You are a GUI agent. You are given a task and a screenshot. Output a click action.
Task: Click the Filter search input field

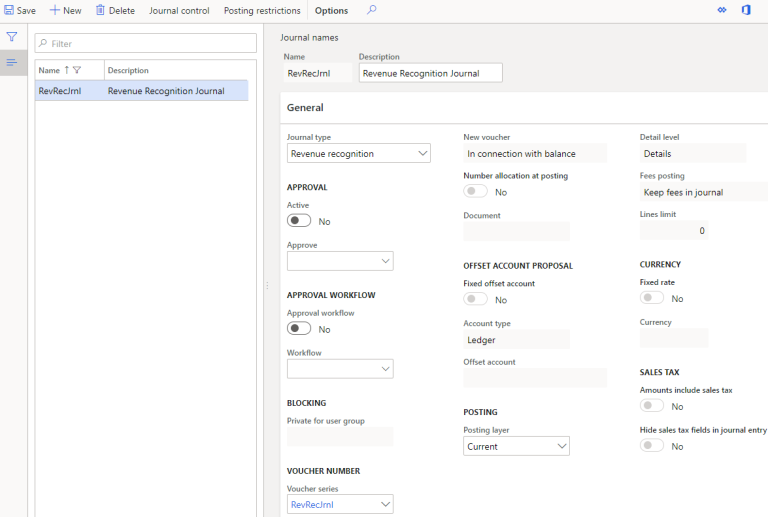coord(150,44)
